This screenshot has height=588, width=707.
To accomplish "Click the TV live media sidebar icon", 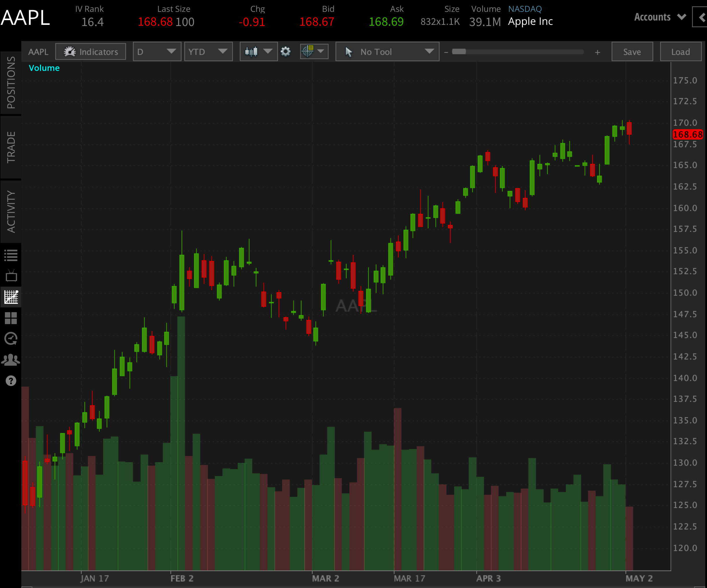I will pos(11,276).
